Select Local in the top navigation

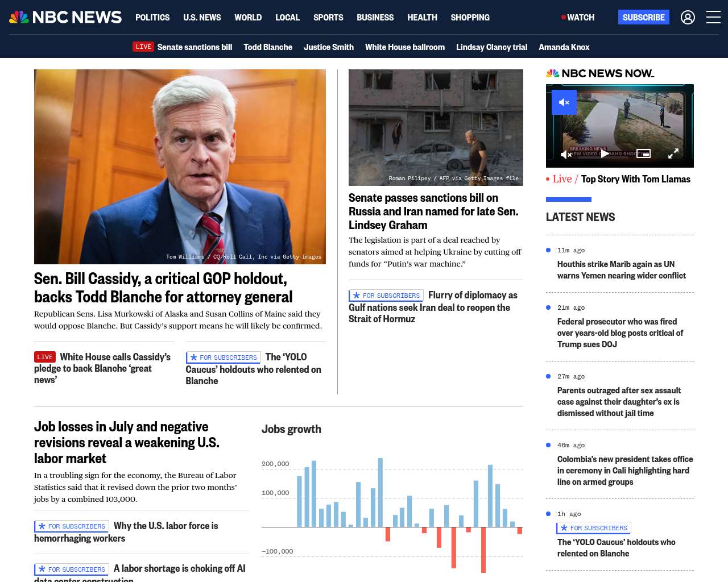coord(287,18)
